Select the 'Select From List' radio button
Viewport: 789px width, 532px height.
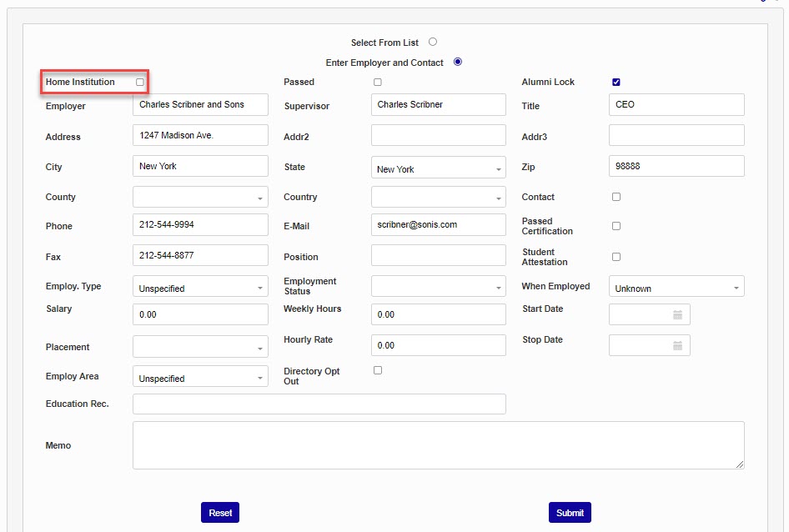[433, 42]
